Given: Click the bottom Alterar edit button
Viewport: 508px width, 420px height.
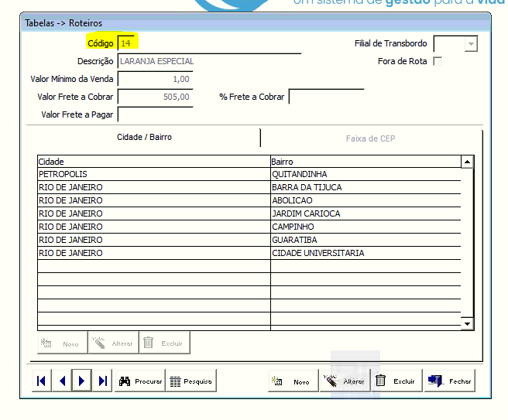Looking at the screenshot, I should click(345, 381).
